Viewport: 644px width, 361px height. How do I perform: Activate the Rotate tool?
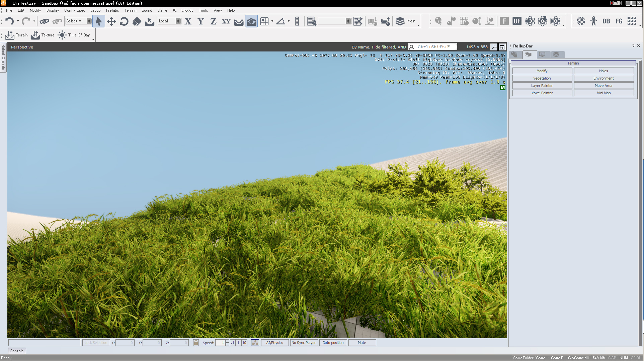pyautogui.click(x=124, y=21)
